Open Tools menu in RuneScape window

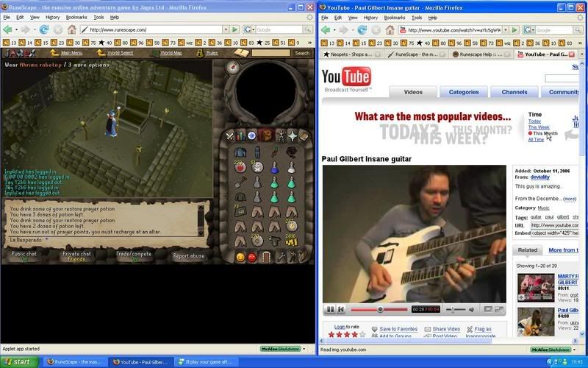coord(98,17)
